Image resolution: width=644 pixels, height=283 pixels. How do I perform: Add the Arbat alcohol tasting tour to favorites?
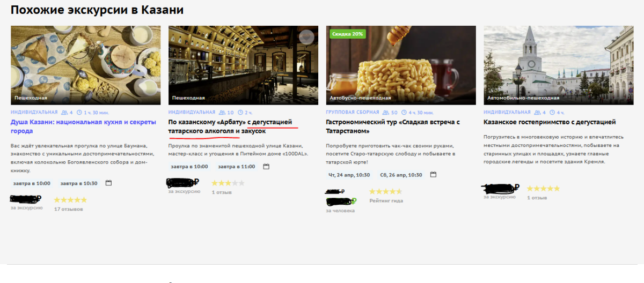click(306, 37)
